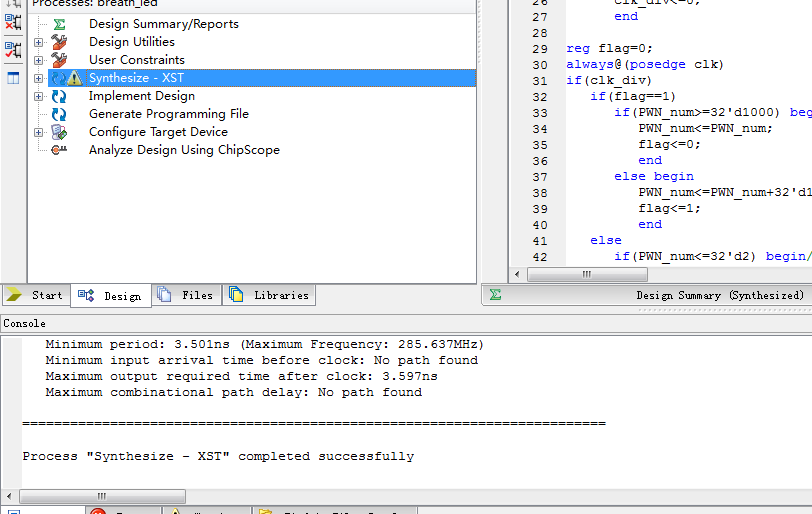Screen dimensions: 812x514
Task: Click the Implement Design arrows icon
Action: 59,96
